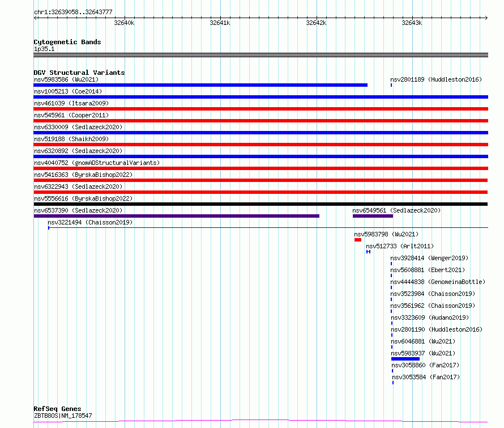Open nsv4444838 (GenomeinaBottle) label

pos(438,282)
